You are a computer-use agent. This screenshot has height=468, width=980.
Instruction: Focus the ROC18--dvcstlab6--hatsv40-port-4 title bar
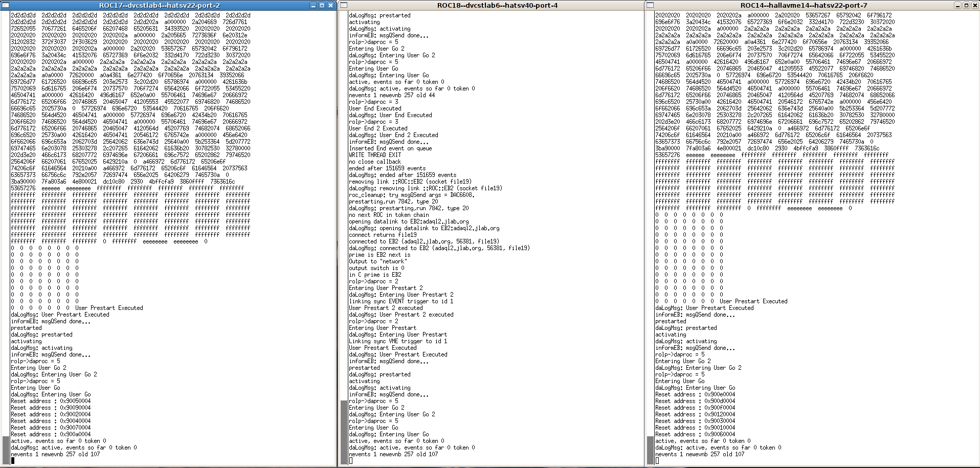[x=497, y=5]
